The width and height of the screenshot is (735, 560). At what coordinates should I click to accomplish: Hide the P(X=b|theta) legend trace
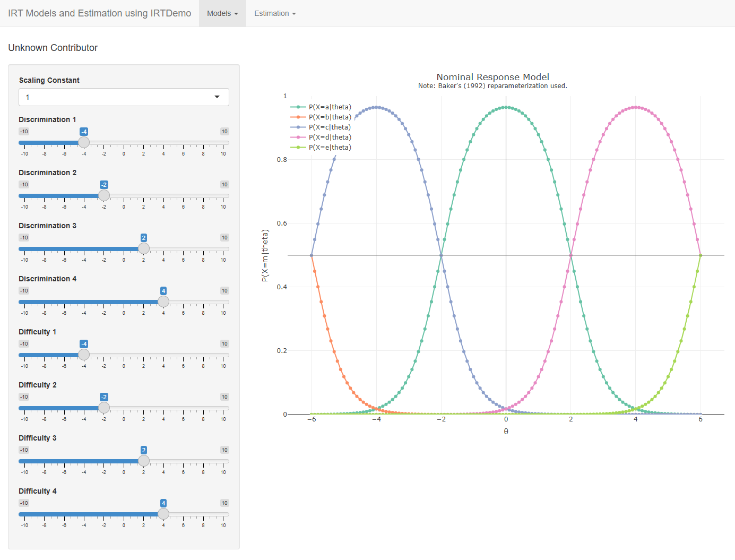coord(321,117)
